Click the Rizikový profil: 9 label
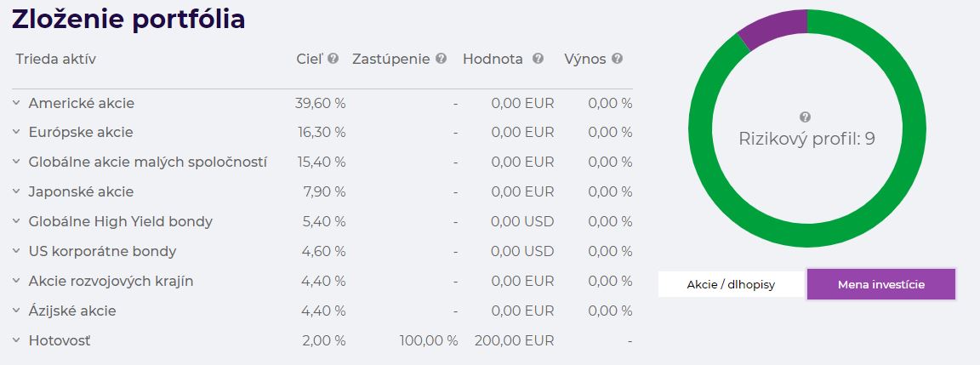The height and width of the screenshot is (365, 980). [806, 139]
